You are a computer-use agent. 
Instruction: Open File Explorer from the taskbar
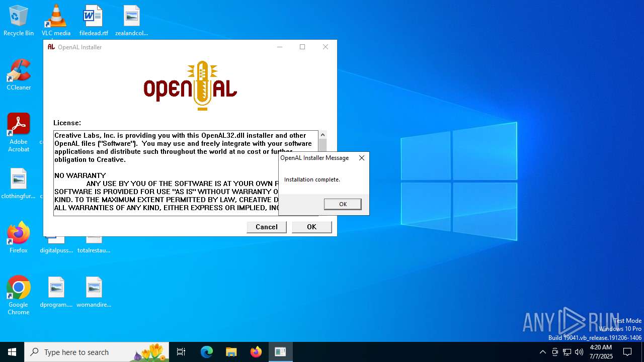[231, 352]
